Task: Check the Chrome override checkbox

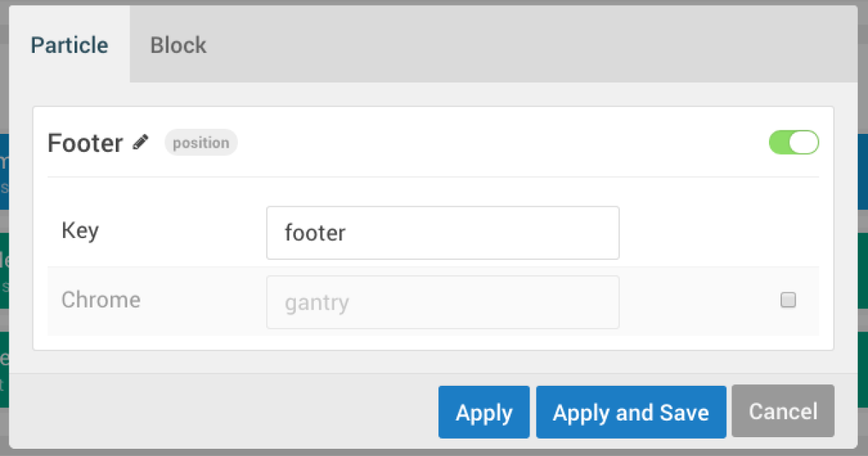Action: click(x=788, y=300)
